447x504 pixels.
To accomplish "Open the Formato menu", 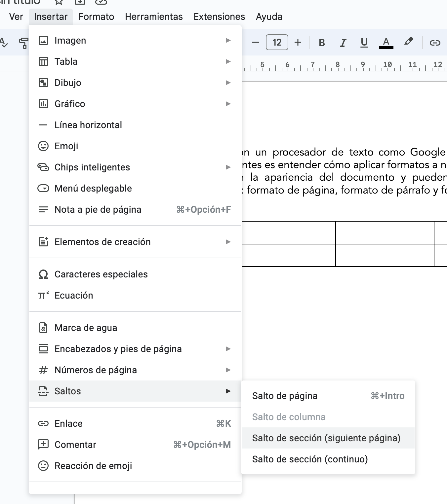I will coord(96,17).
